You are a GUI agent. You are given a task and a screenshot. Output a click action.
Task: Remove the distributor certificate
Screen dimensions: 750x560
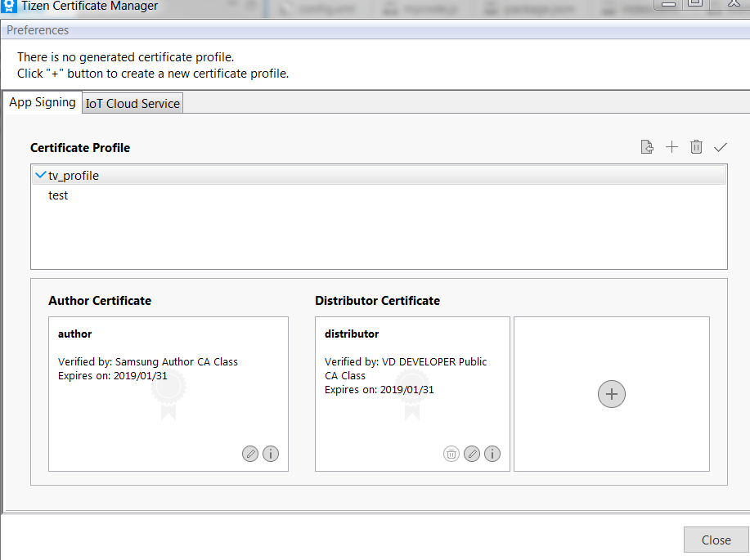pyautogui.click(x=451, y=454)
